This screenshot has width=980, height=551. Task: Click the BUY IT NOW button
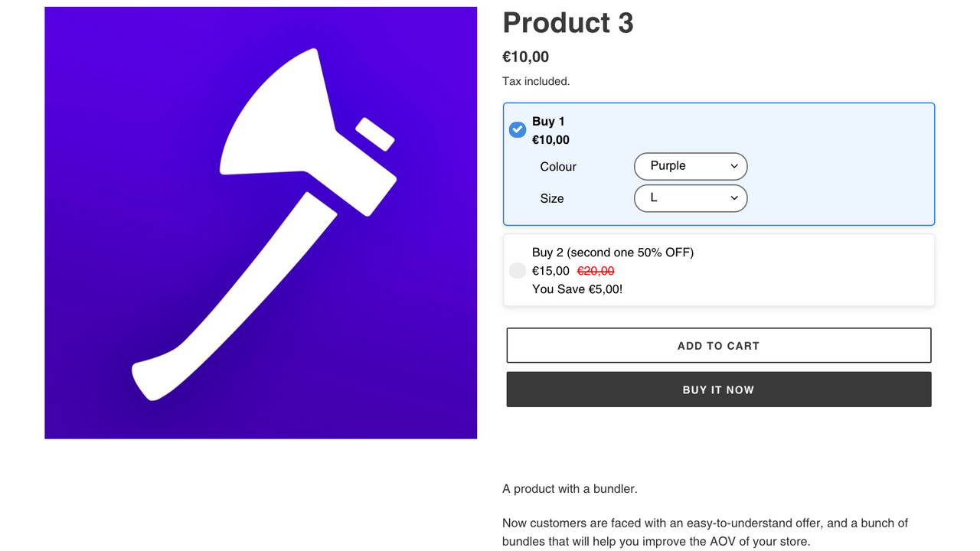(718, 389)
